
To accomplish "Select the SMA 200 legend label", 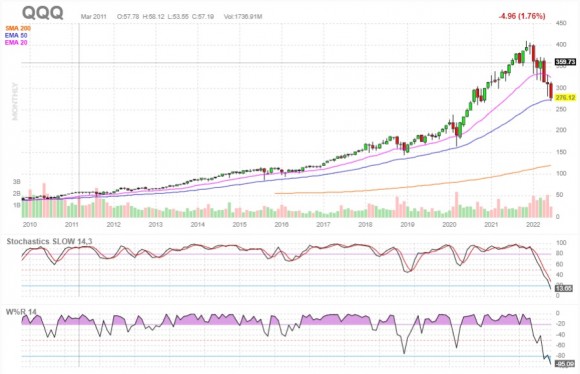I will 18,28.
